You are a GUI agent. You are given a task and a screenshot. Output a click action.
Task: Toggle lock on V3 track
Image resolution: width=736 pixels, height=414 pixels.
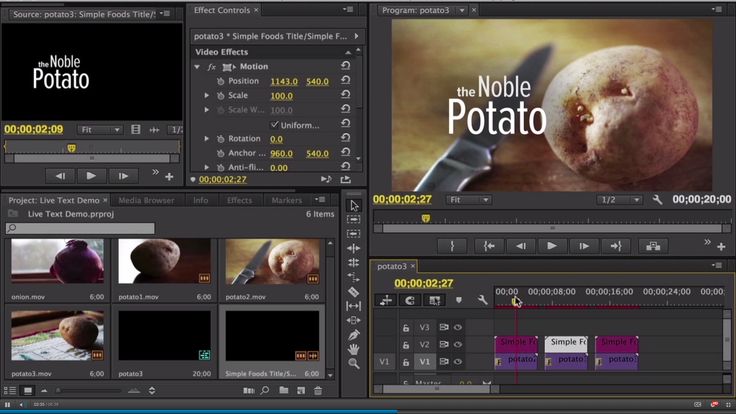coord(406,328)
